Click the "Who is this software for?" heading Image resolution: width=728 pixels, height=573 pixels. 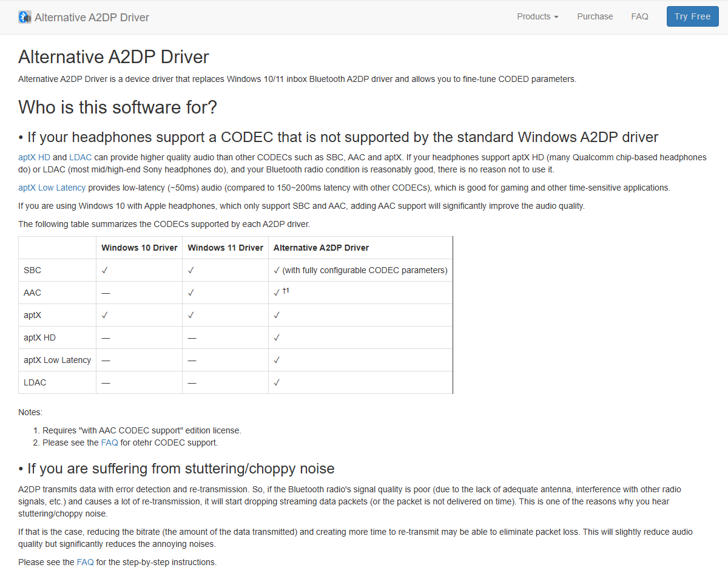pyautogui.click(x=118, y=107)
